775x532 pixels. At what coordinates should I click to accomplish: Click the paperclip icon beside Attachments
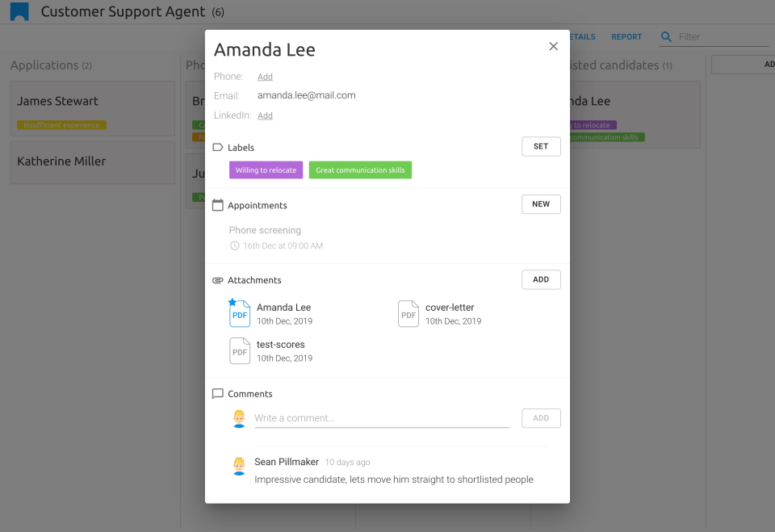[218, 280]
